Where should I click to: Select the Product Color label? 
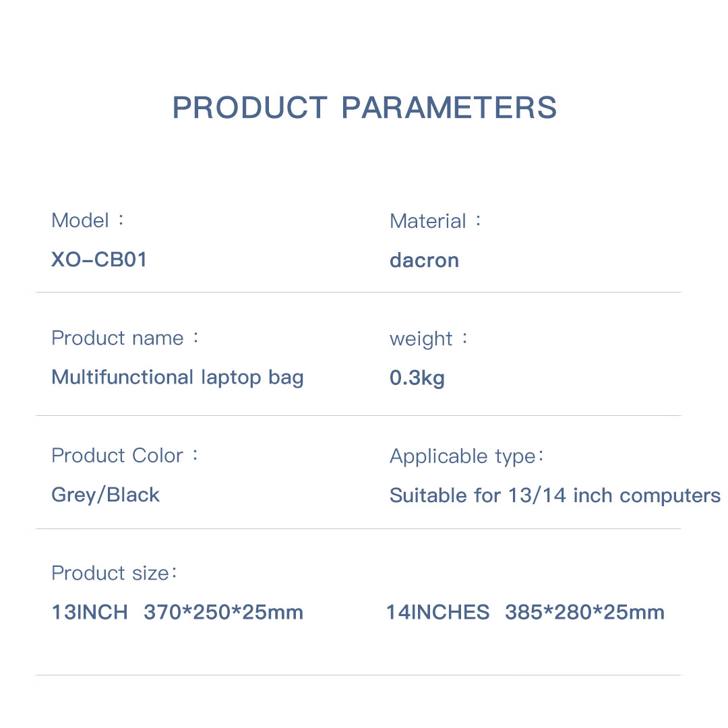point(117,456)
